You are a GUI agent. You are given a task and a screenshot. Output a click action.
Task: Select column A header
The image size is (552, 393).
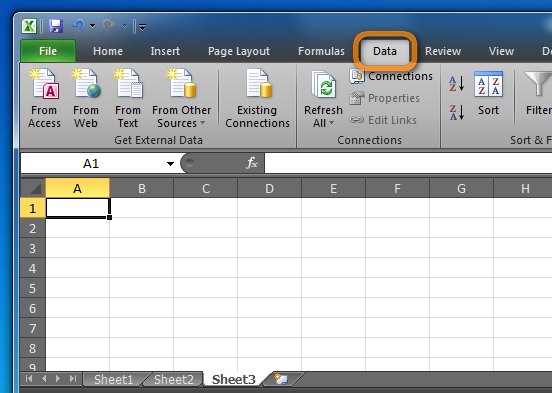coord(77,188)
